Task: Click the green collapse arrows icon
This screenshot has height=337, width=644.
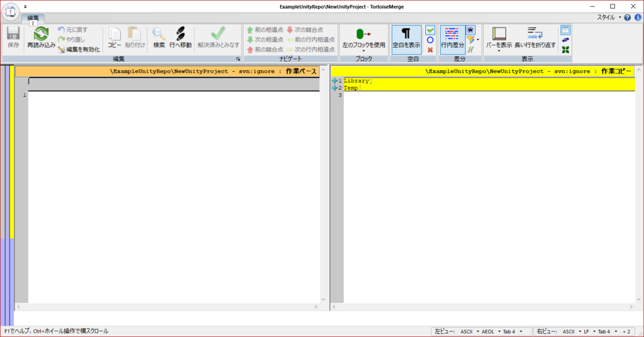Action: click(x=565, y=50)
